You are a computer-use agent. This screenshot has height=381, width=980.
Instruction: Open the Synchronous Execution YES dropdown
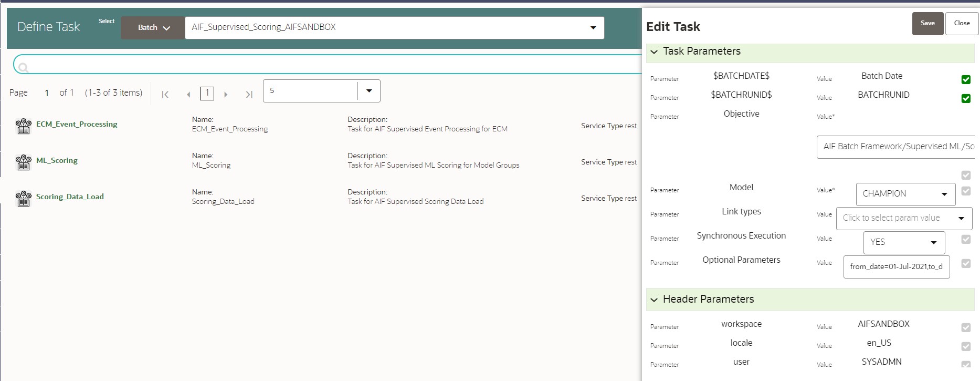click(x=904, y=242)
